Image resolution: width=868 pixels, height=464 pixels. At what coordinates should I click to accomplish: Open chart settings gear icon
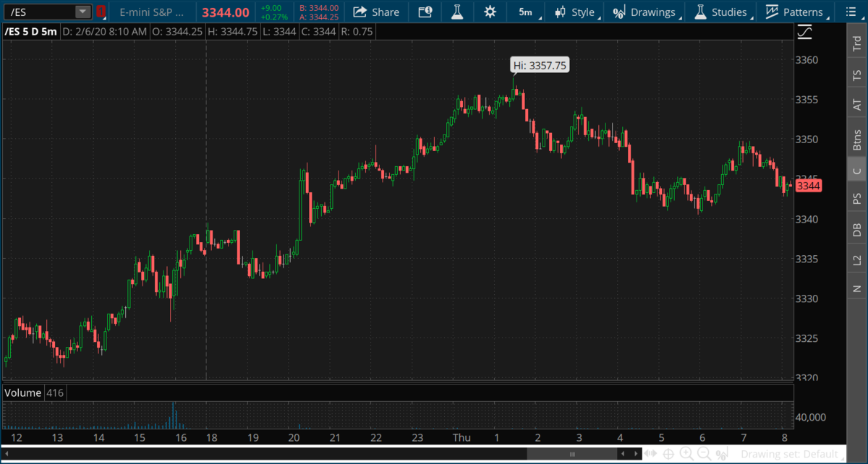coord(490,12)
